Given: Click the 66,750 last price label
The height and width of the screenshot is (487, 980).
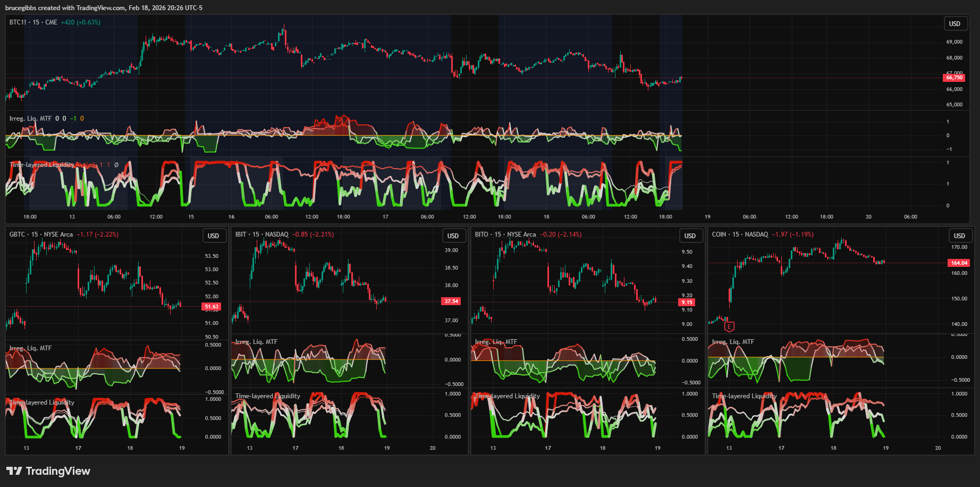Looking at the screenshot, I should [954, 78].
